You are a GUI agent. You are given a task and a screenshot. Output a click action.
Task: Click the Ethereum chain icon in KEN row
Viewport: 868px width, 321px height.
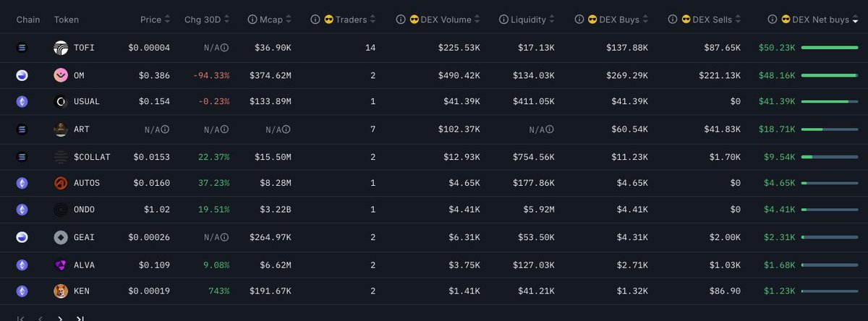(22, 291)
